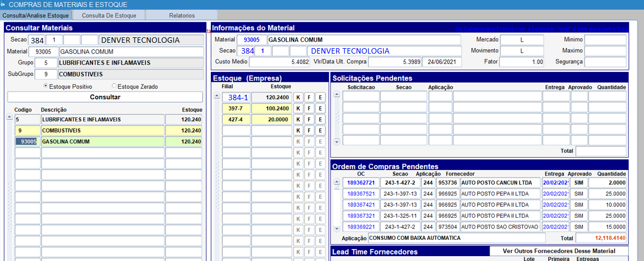Click the SubGrupo code field with value 9

coord(45,74)
